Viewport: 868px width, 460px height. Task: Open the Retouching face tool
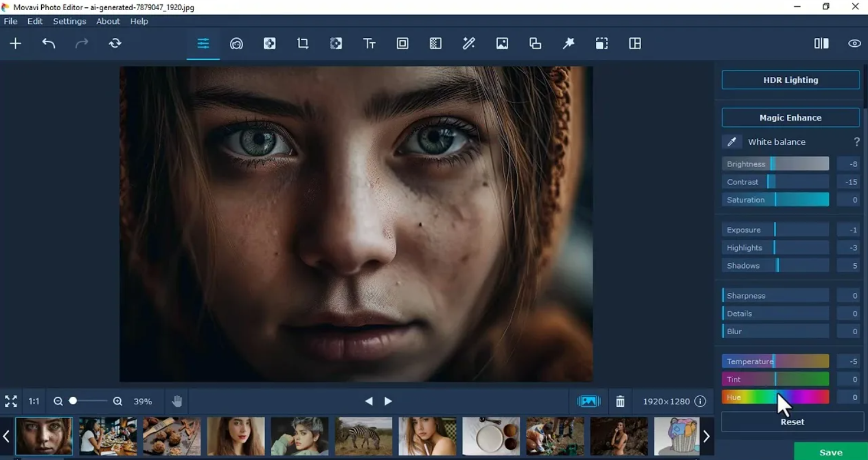pos(236,43)
